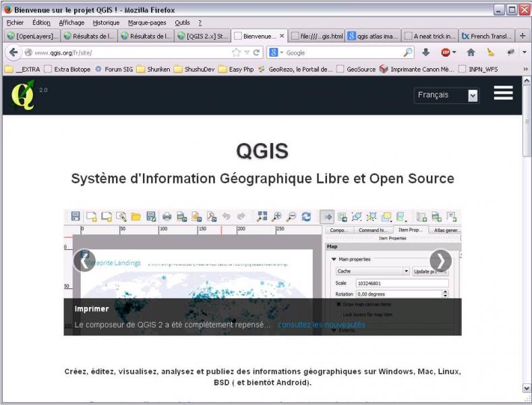532x405 pixels.
Task: Expand the Google search engine selector
Action: (277, 53)
